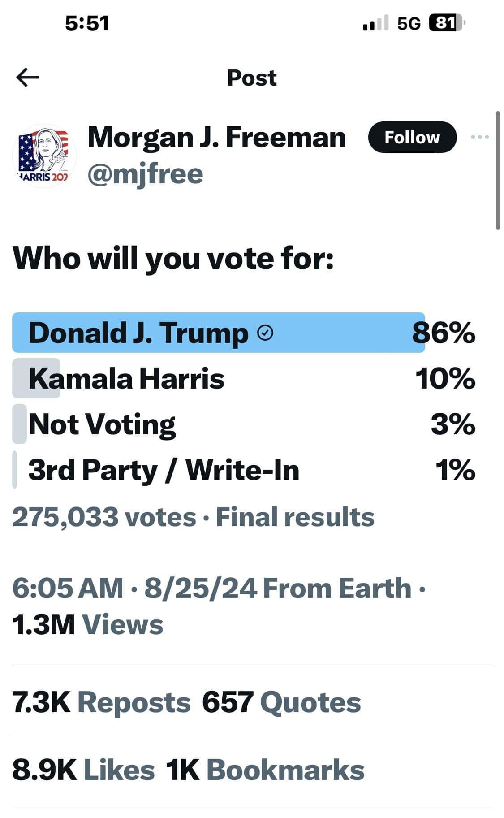Open Morgan J. Freeman's profile picture
504x818 pixels.
point(43,156)
